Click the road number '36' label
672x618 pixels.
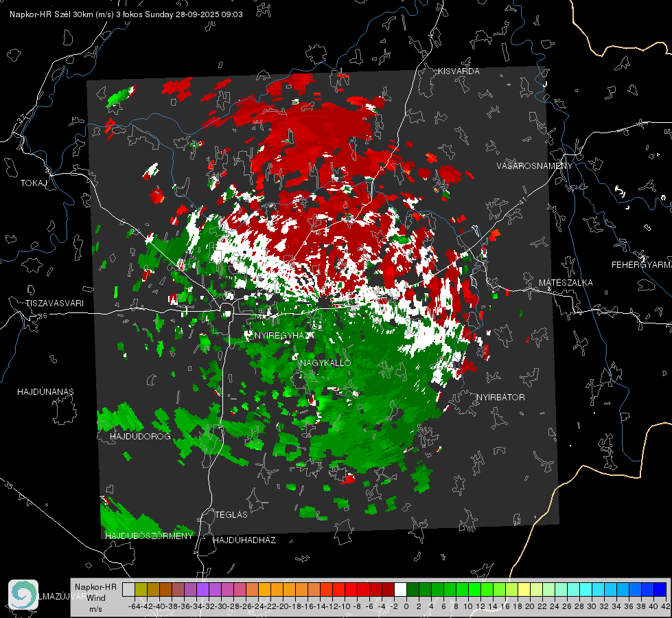click(x=43, y=316)
